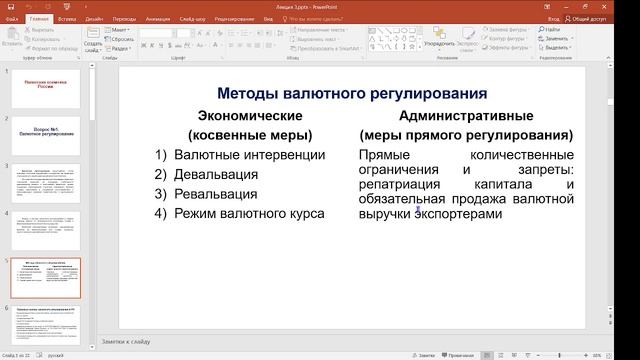Open the Выделить select dropdown
The image size is (640, 360).
point(555,47)
